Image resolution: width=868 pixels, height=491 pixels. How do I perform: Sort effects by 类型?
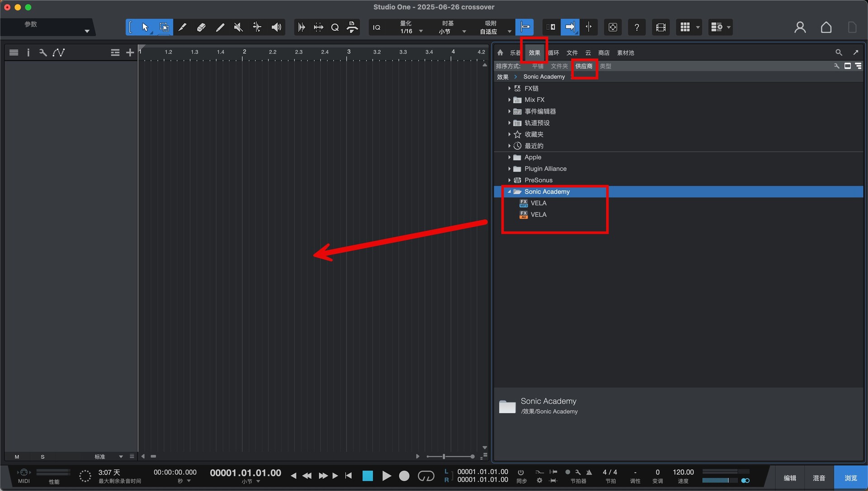[605, 66]
